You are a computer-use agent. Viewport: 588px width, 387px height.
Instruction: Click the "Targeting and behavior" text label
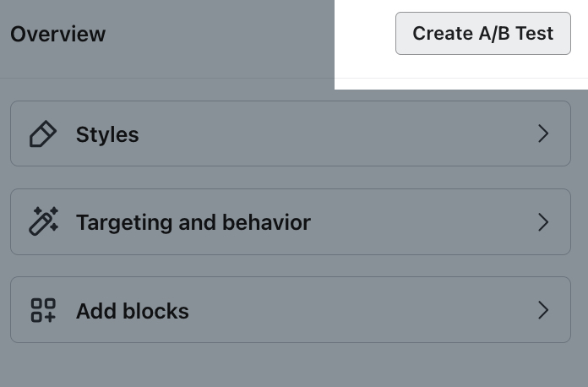[193, 222]
